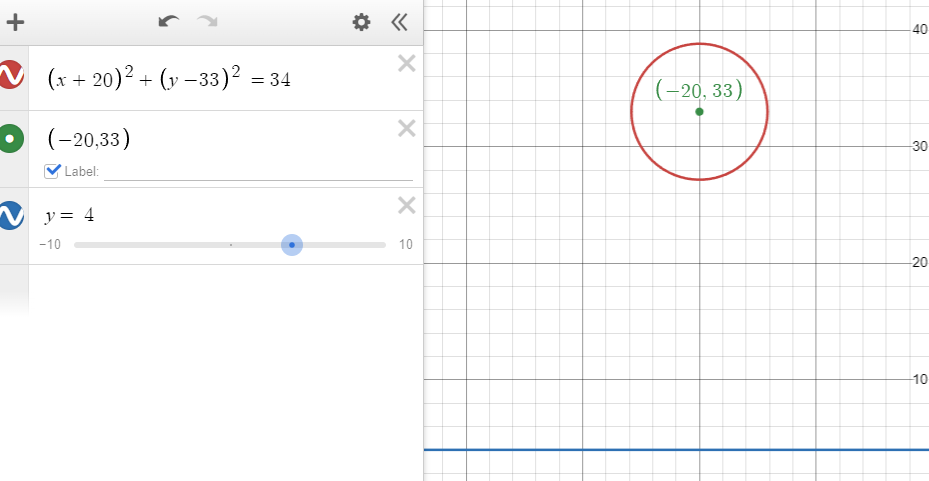
Task: Collapse the expression list with double chevron
Action: coord(399,22)
